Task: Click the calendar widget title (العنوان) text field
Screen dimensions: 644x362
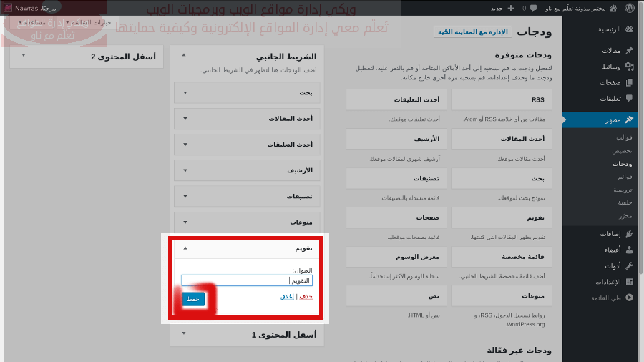Action: [247, 280]
